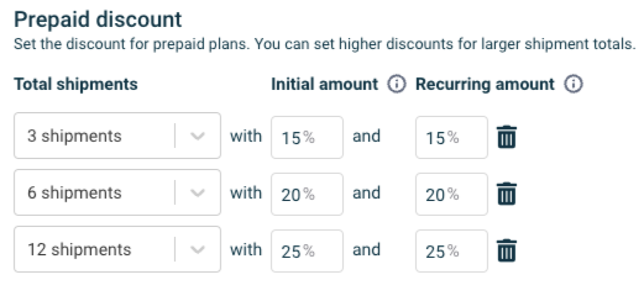Select the 15% initial amount field

[307, 137]
